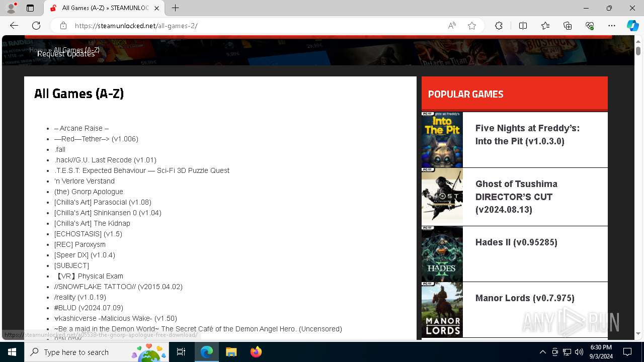
Task: Select the All Games (A-Z) browser tab
Action: (x=105, y=8)
